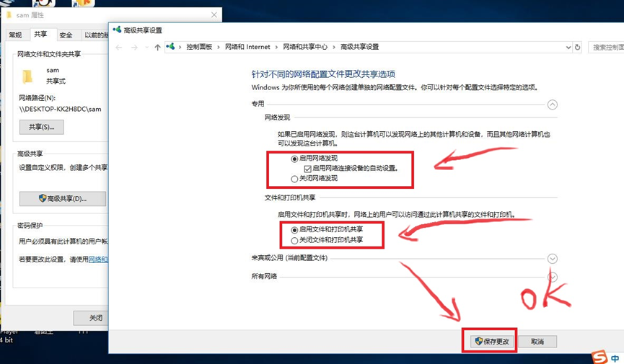
Task: Click 高级共享设置 breadcrumb item
Action: tap(360, 47)
